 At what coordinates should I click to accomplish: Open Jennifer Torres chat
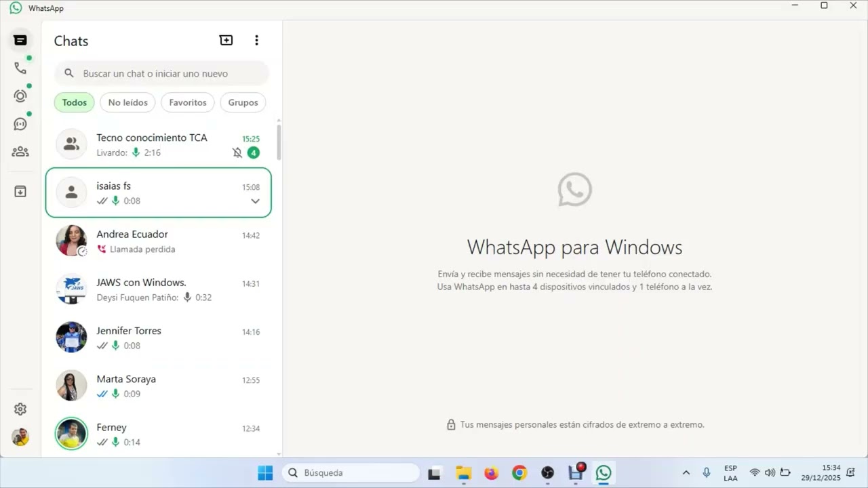(x=159, y=338)
